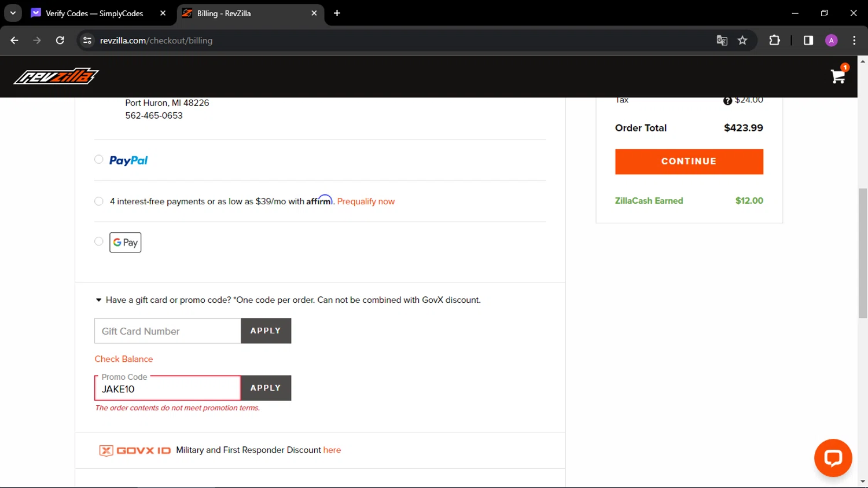Focus the Gift Card Number field
The image size is (868, 488).
[168, 331]
